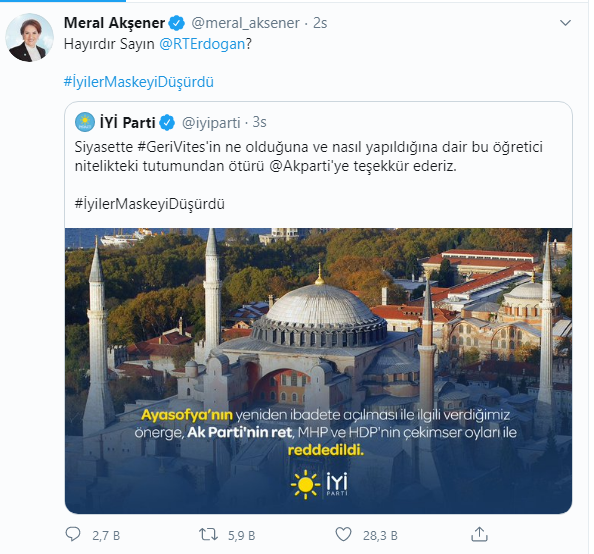594x554 pixels.
Task: Click the quoted tweet text about #GeriVites
Action: coord(308,156)
